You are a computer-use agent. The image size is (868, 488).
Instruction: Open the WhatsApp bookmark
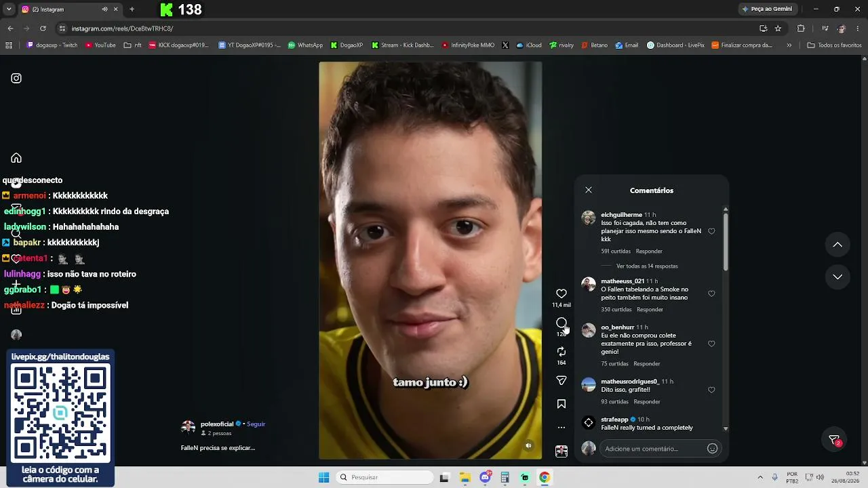305,45
